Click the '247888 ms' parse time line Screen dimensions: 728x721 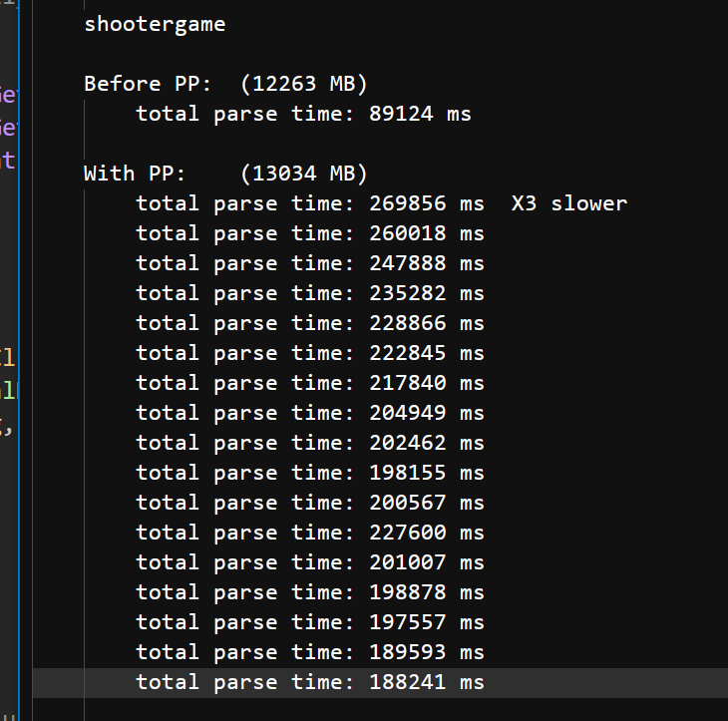310,263
